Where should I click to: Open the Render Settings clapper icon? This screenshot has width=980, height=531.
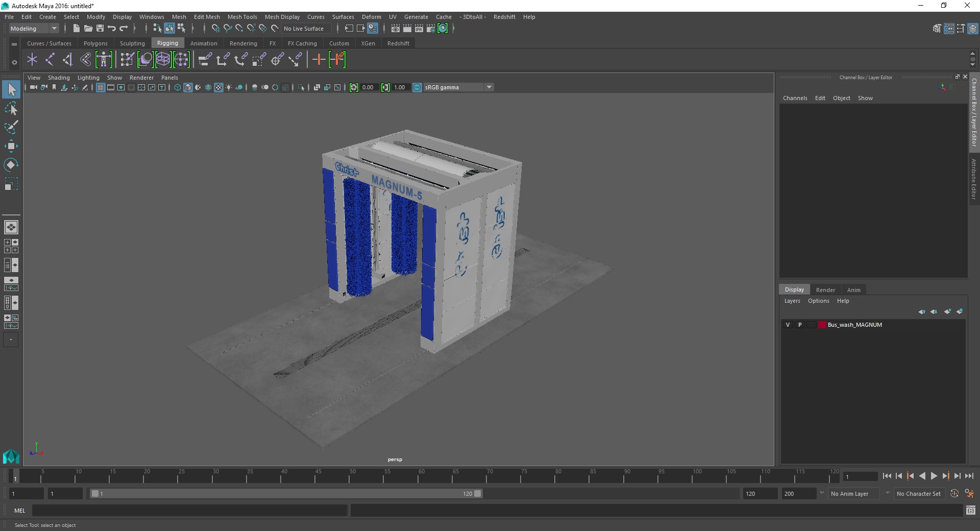(x=430, y=29)
